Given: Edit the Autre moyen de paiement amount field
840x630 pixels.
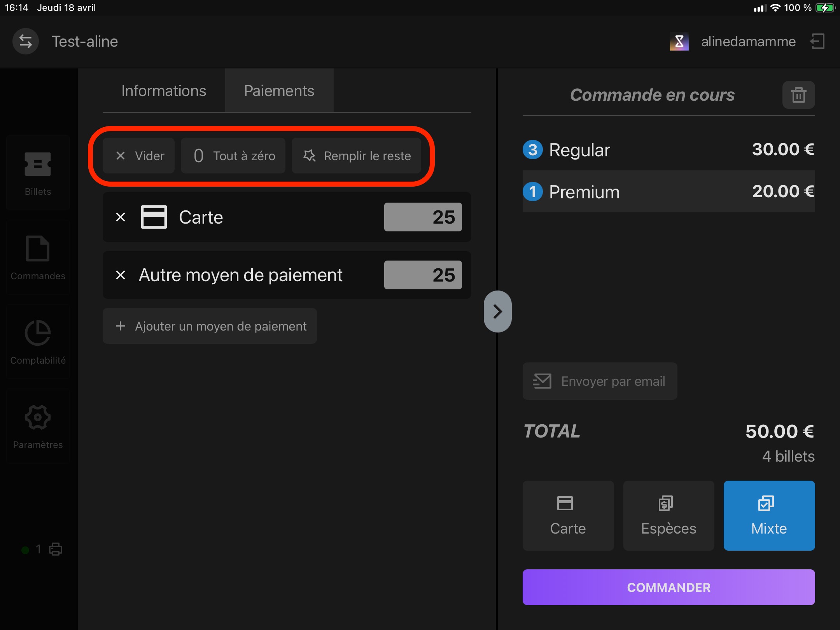Looking at the screenshot, I should pyautogui.click(x=423, y=275).
